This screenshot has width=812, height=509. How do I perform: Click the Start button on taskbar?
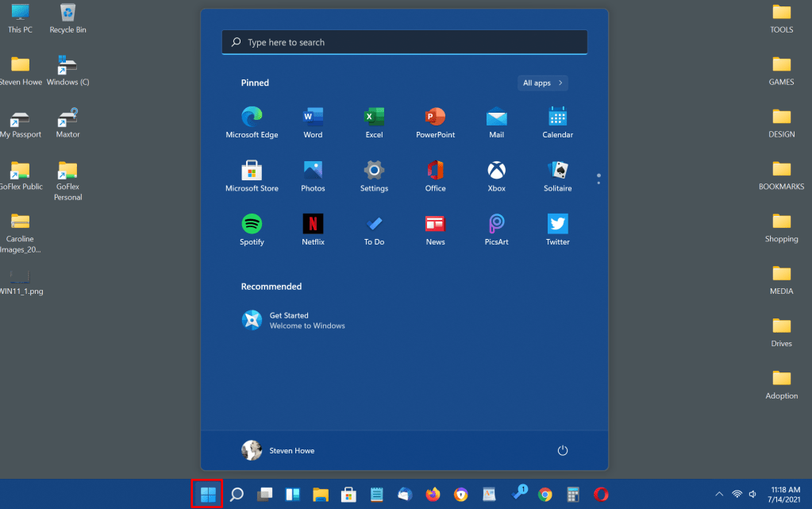(x=208, y=495)
